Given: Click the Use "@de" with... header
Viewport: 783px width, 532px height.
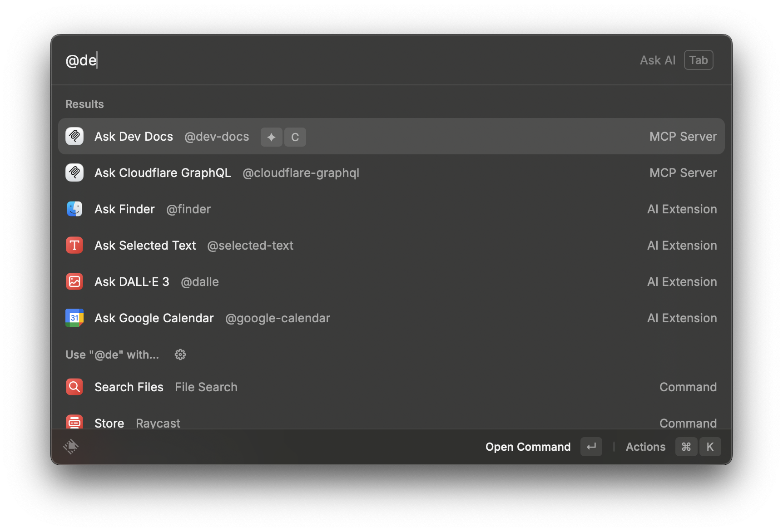Looking at the screenshot, I should coord(112,355).
